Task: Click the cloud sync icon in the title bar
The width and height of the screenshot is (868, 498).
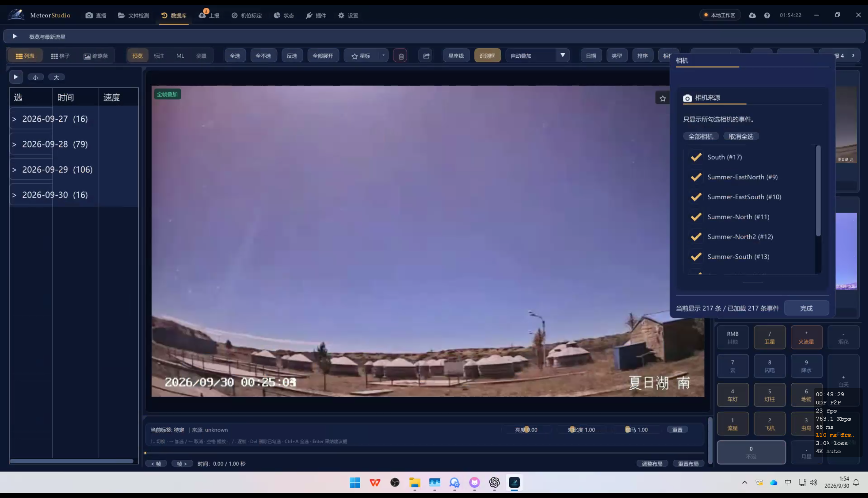Action: (x=752, y=15)
